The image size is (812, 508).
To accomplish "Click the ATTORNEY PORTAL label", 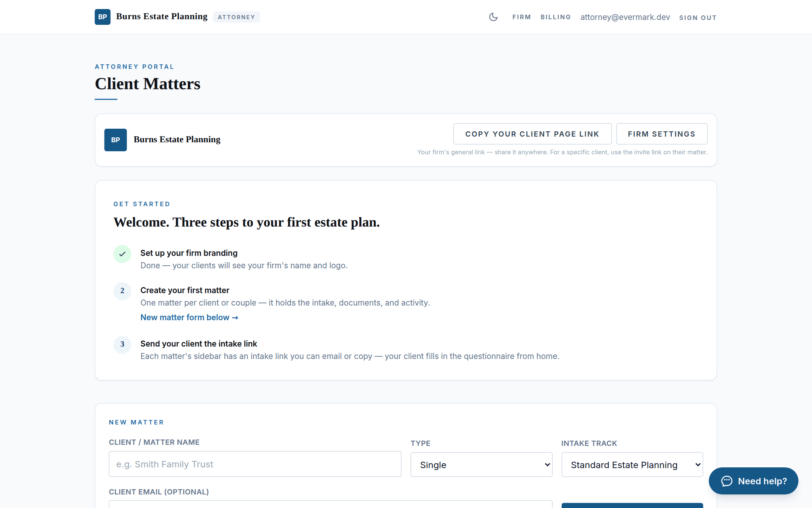I will coord(134,67).
